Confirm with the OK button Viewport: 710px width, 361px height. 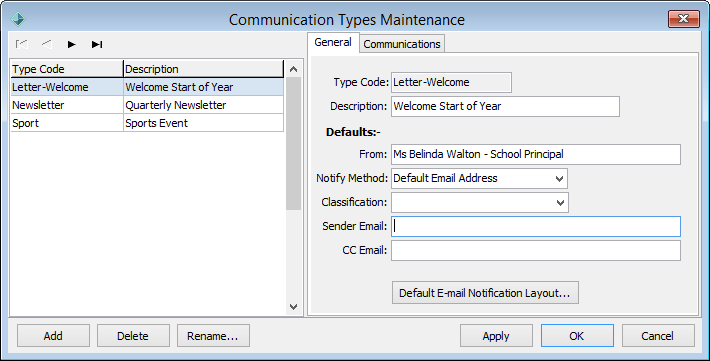[577, 336]
